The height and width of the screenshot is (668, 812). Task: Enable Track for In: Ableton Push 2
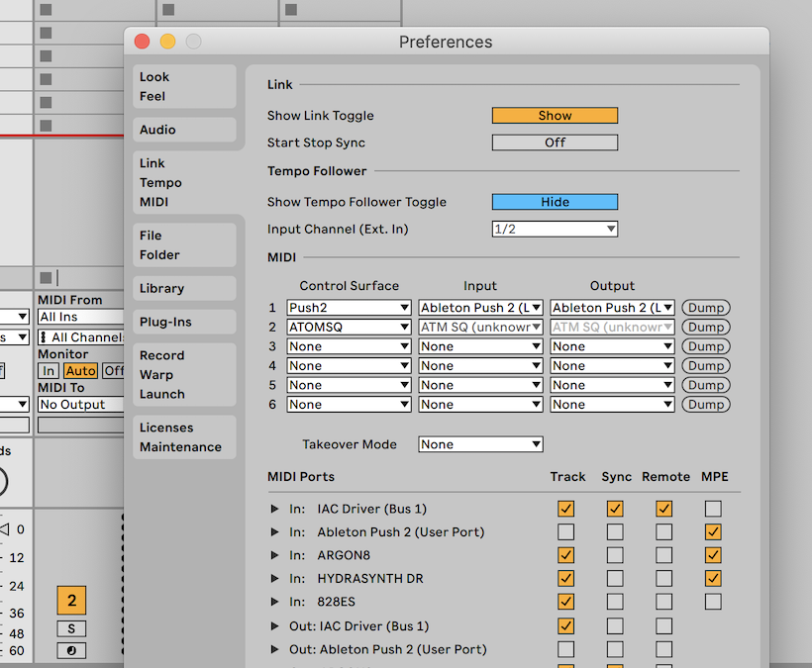click(566, 531)
